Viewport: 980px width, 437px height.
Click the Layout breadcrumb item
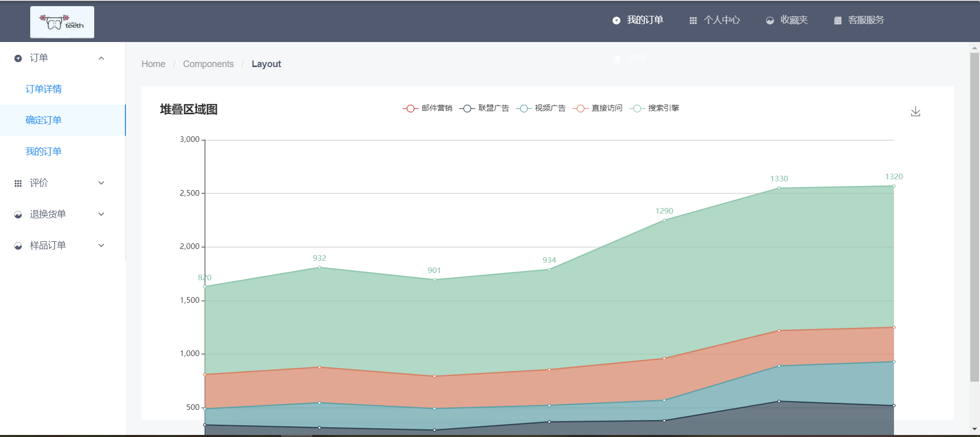266,64
